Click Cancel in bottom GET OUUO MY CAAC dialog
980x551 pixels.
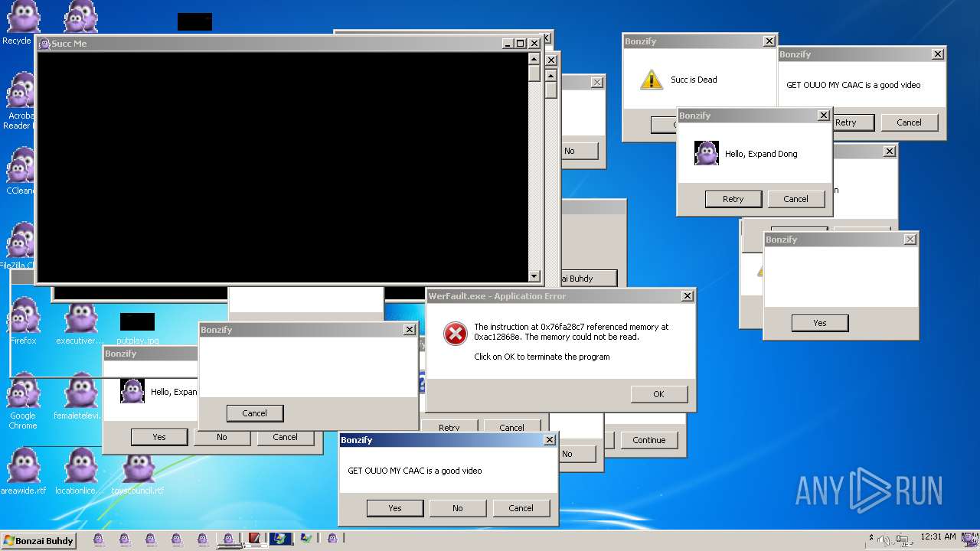point(521,508)
